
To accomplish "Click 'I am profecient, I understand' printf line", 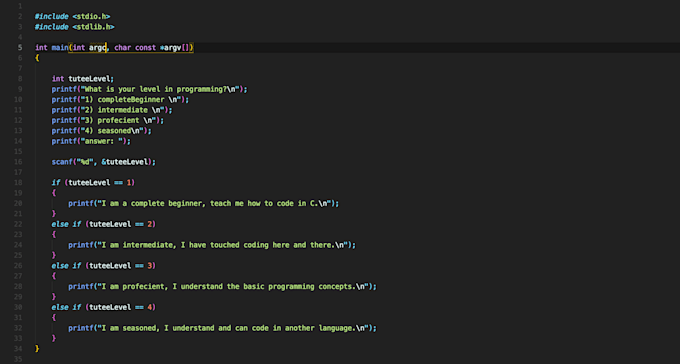I will tap(222, 287).
